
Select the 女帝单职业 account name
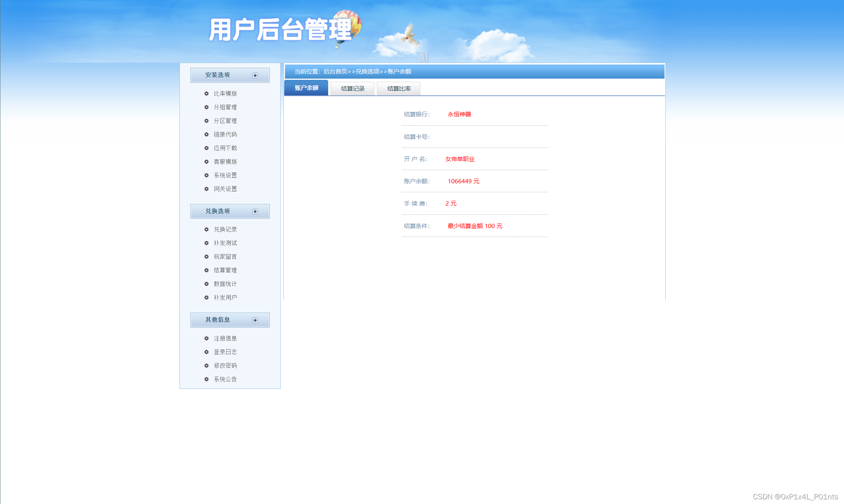[460, 159]
